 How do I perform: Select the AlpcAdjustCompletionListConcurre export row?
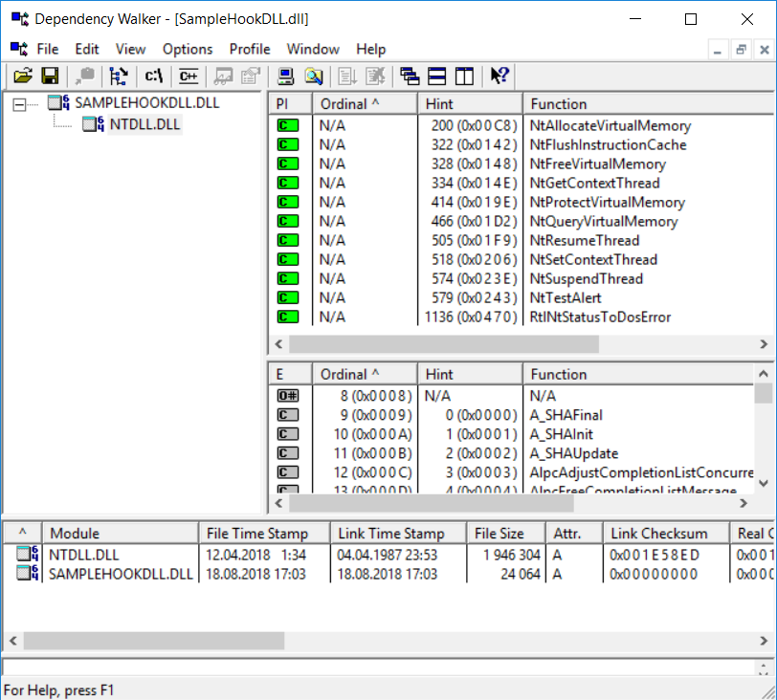pyautogui.click(x=511, y=472)
